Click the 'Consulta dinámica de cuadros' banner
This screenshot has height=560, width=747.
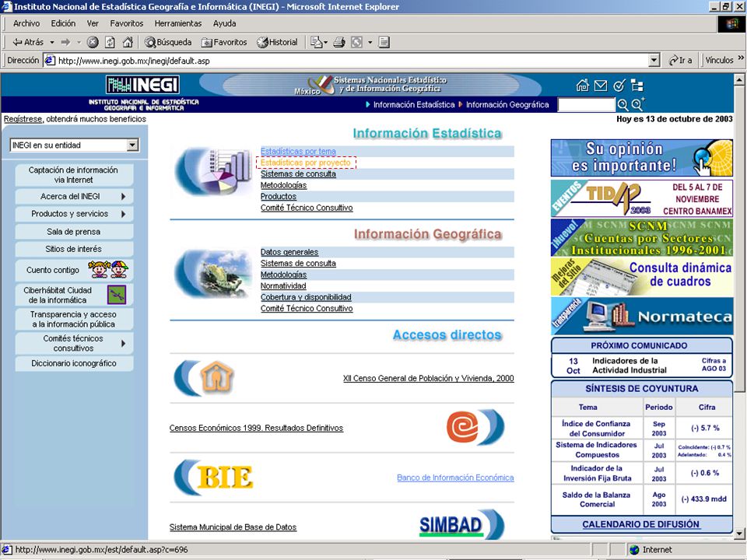[x=642, y=277]
